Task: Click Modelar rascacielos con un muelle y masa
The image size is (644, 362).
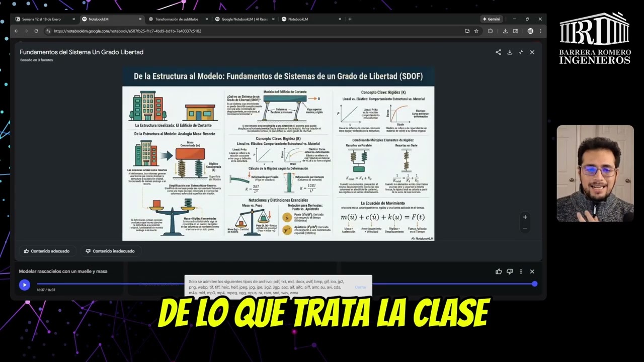Action: pyautogui.click(x=63, y=271)
